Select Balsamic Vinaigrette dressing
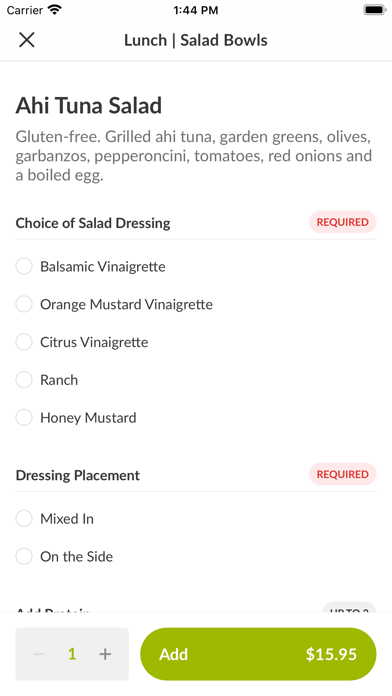Screen dimensions: 392x696 [x=196, y=266]
